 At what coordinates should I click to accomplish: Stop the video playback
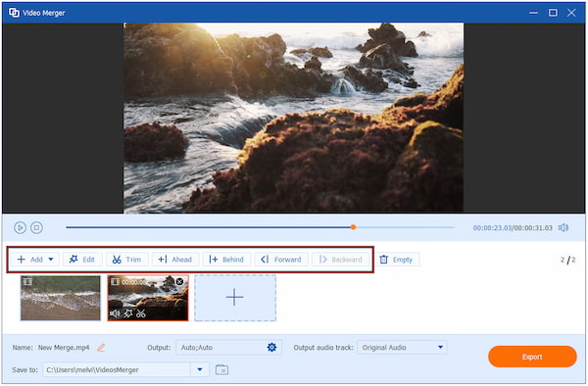tap(36, 227)
